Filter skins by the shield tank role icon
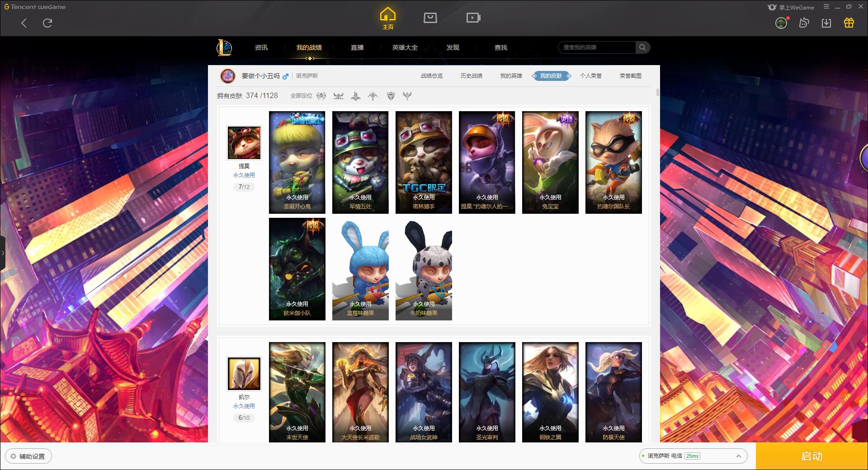 pos(391,96)
